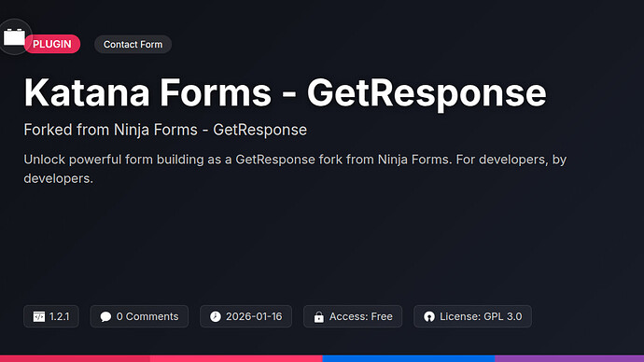Click the 'Unlock powerful form building' description
644x362 pixels.
click(295, 169)
